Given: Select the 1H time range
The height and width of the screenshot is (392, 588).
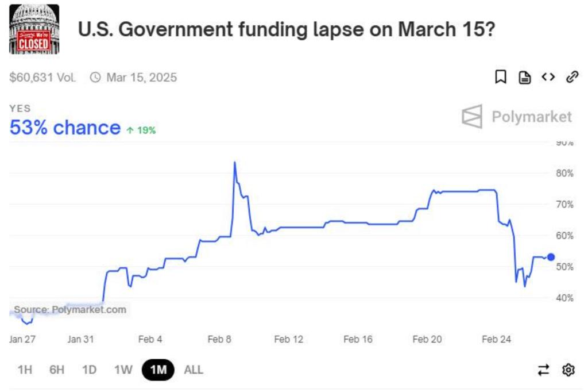Looking at the screenshot, I should pos(25,370).
